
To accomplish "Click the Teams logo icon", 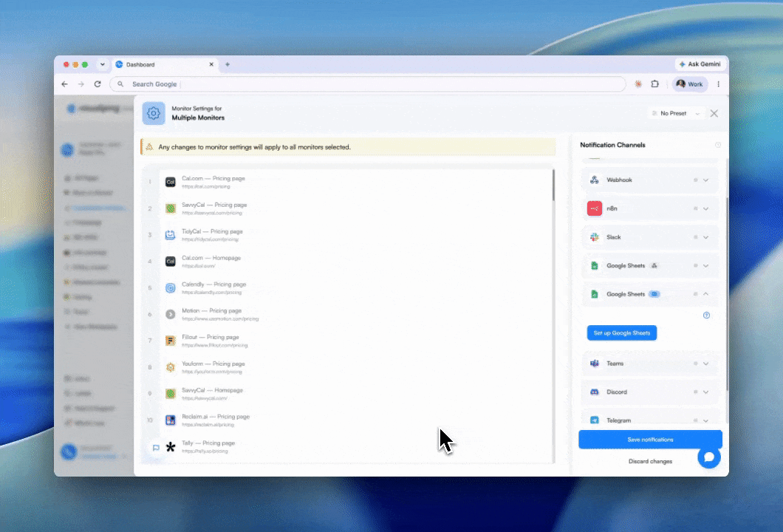I will 594,364.
